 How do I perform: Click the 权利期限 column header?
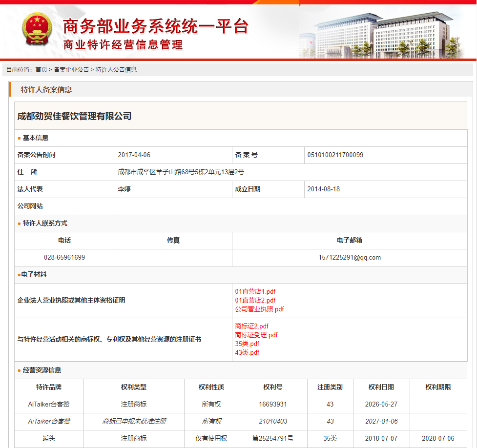(x=438, y=387)
